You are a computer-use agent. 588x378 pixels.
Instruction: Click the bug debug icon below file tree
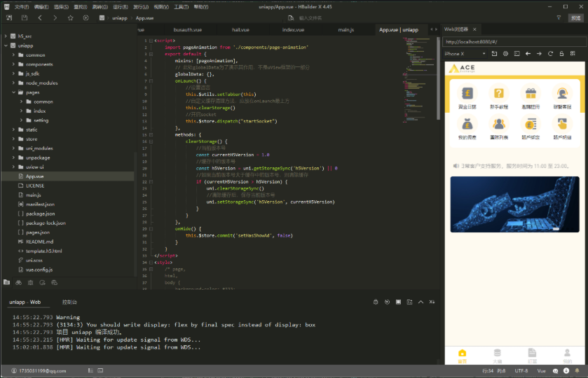(x=30, y=283)
